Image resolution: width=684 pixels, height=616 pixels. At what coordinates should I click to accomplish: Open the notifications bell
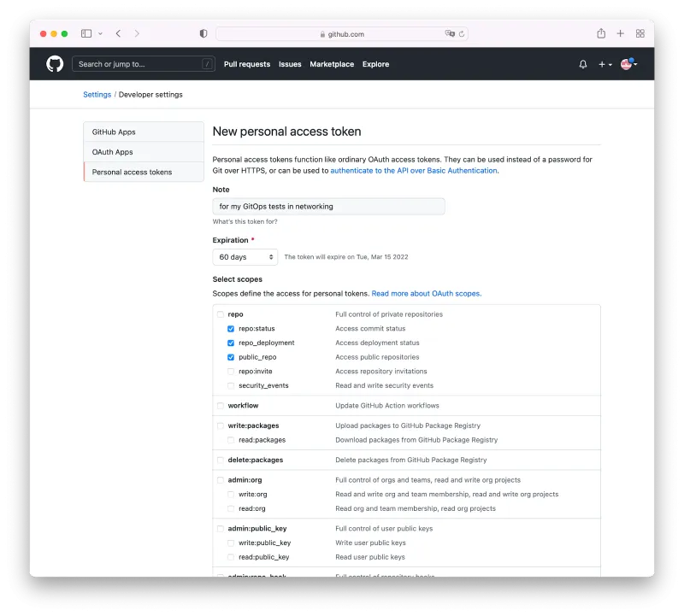(583, 64)
